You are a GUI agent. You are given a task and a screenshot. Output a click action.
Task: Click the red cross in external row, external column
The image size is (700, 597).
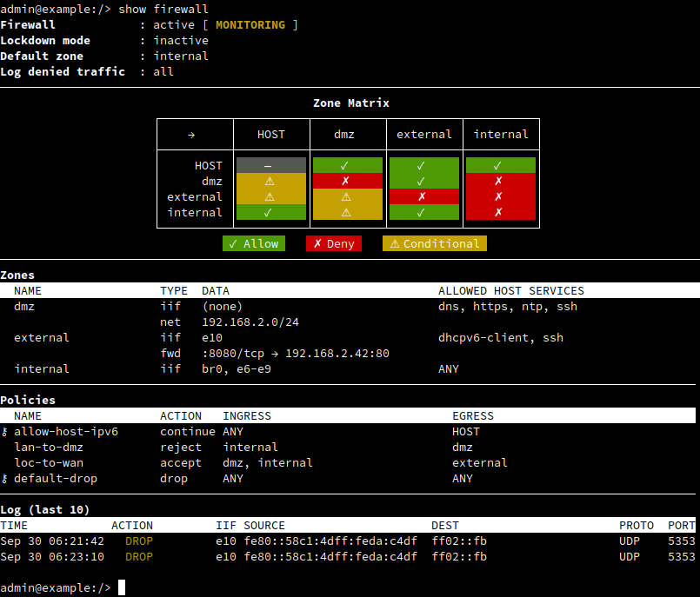tap(423, 196)
